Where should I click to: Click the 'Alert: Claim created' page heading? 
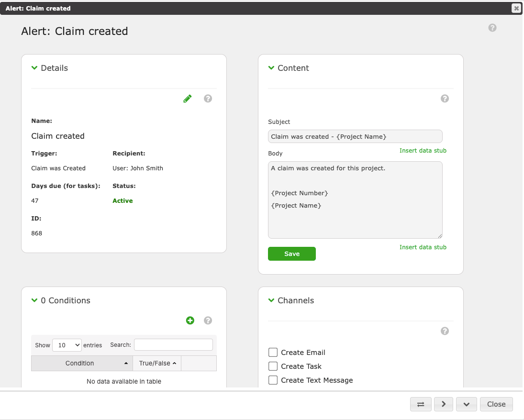(x=75, y=31)
